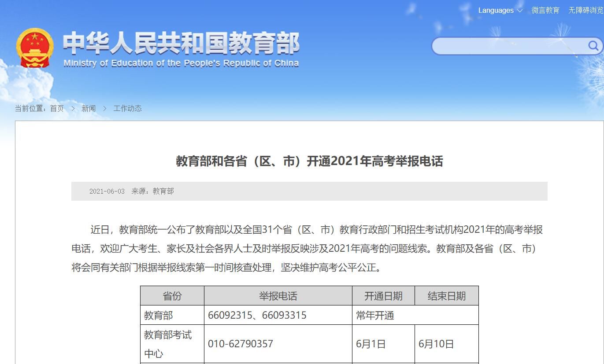
Task: Click the arrow between 首页 and 新闻
Action: [73, 108]
